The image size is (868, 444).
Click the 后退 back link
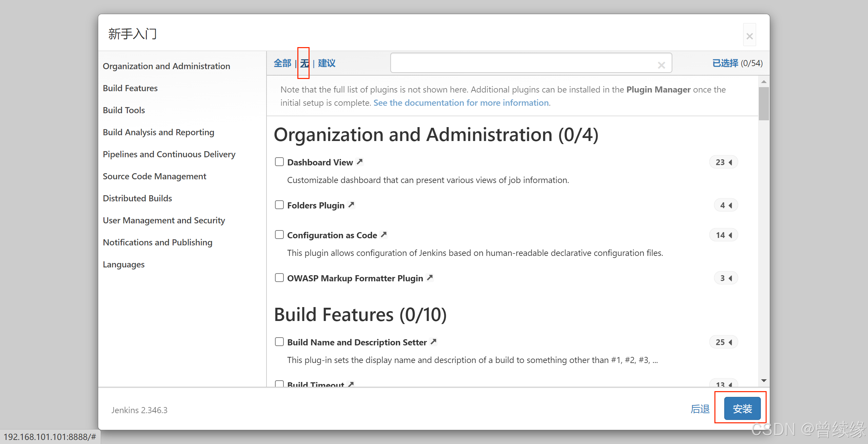point(700,409)
